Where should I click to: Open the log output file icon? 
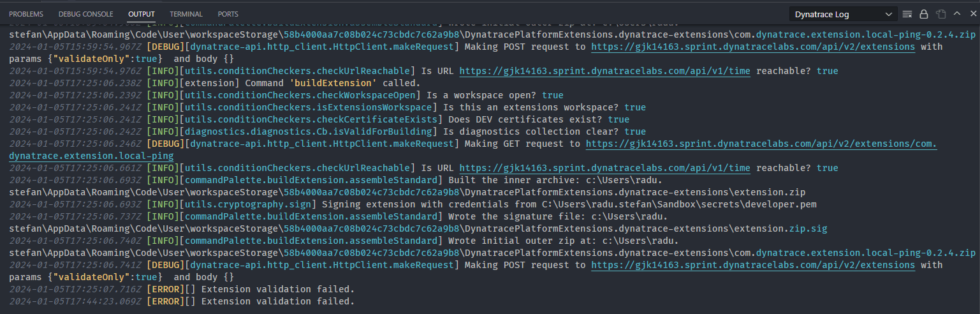point(940,13)
